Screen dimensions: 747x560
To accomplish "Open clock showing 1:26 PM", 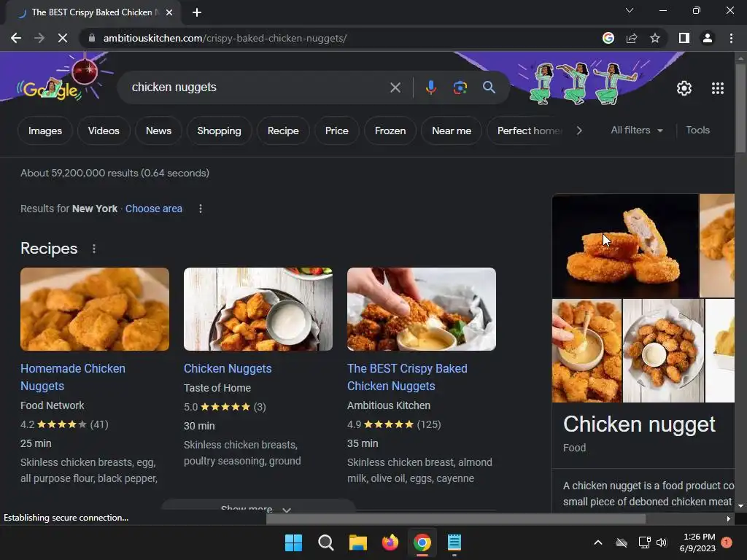I will point(697,542).
